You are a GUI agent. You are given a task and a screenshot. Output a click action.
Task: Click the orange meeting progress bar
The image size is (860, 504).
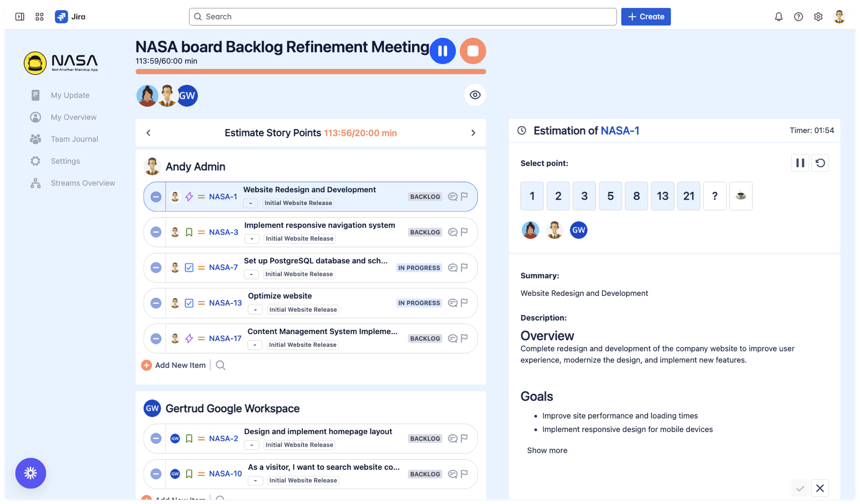[311, 72]
